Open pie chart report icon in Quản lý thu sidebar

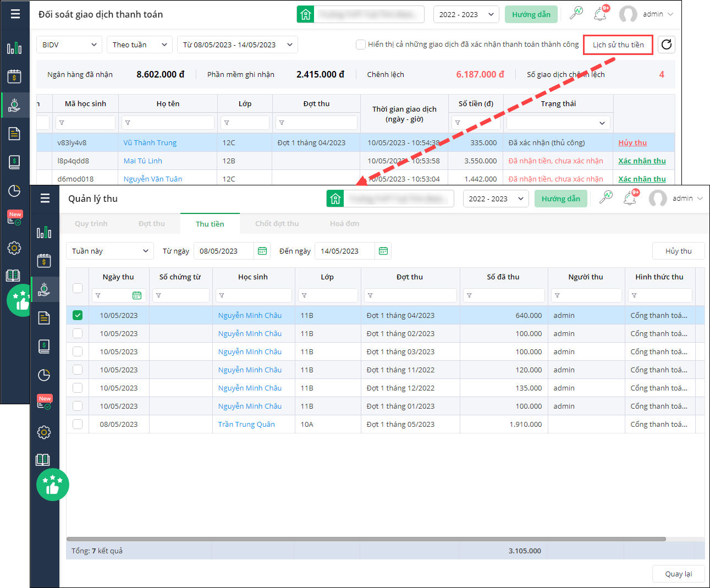click(x=44, y=375)
